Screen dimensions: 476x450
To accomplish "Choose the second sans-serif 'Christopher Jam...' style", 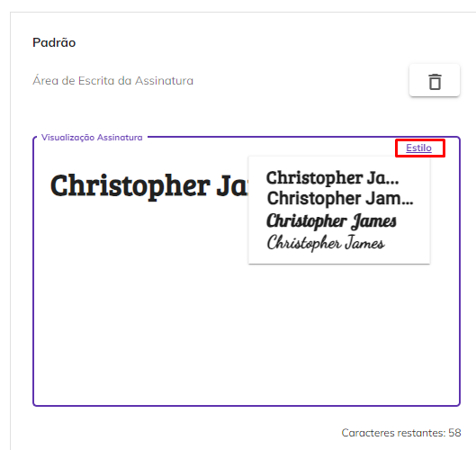I will (x=340, y=199).
